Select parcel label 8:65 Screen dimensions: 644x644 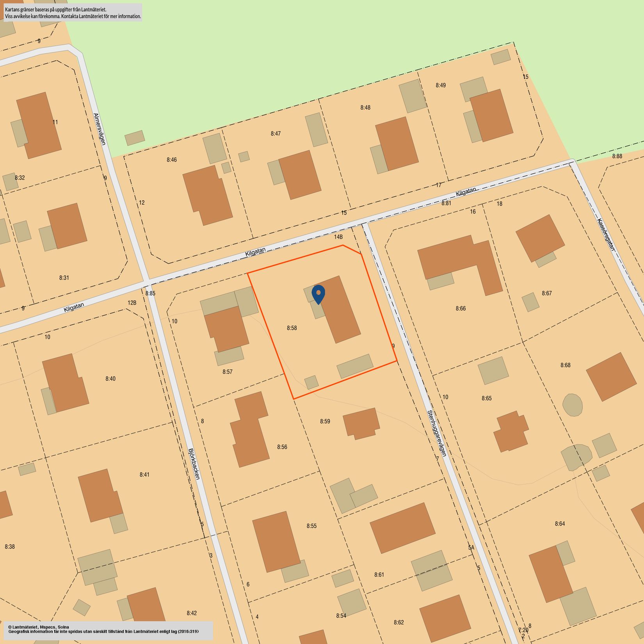click(486, 398)
